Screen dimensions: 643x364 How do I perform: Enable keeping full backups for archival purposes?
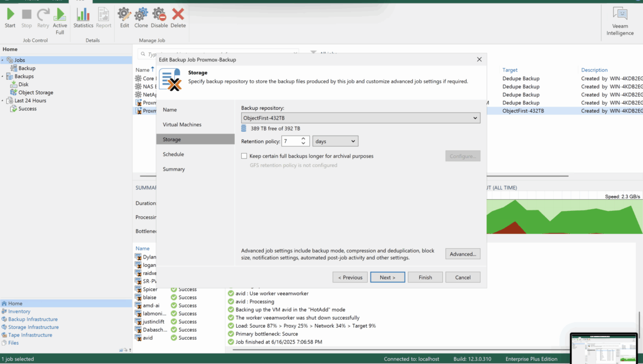tap(244, 156)
